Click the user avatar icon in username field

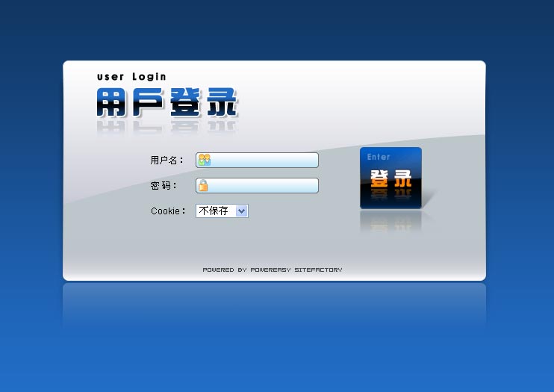tap(204, 160)
